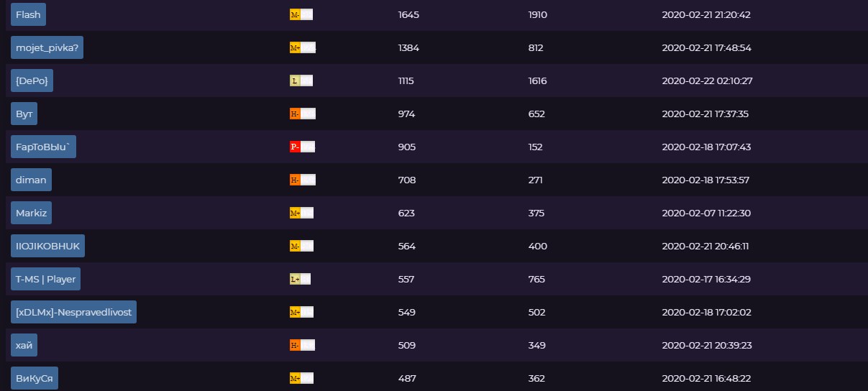Click the M+ rank badge for Markiz
868x391 pixels.
[302, 213]
